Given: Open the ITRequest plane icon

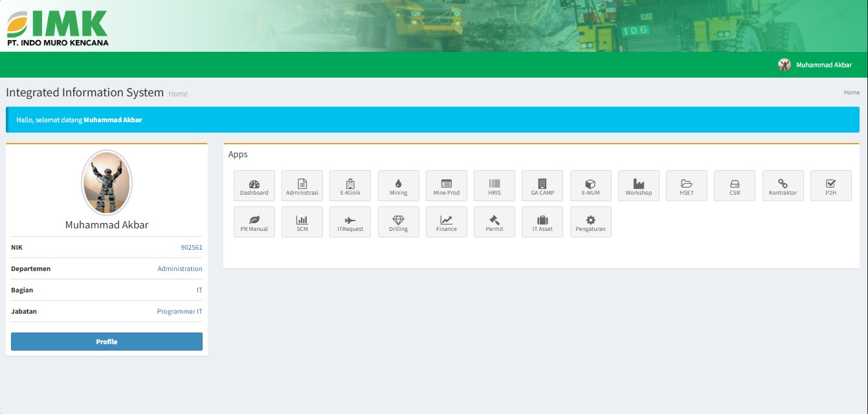Looking at the screenshot, I should click(350, 222).
